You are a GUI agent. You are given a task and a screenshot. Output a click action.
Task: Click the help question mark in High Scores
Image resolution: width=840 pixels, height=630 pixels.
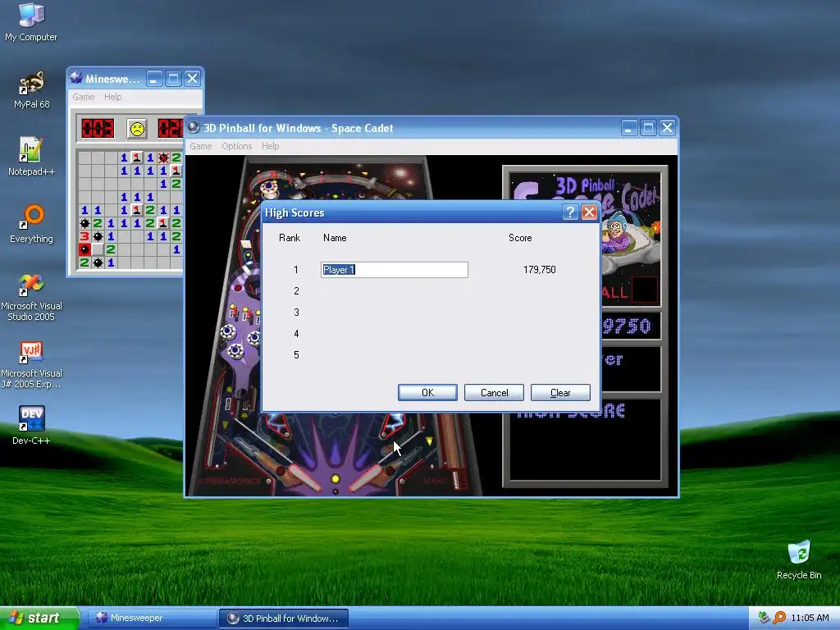(570, 212)
